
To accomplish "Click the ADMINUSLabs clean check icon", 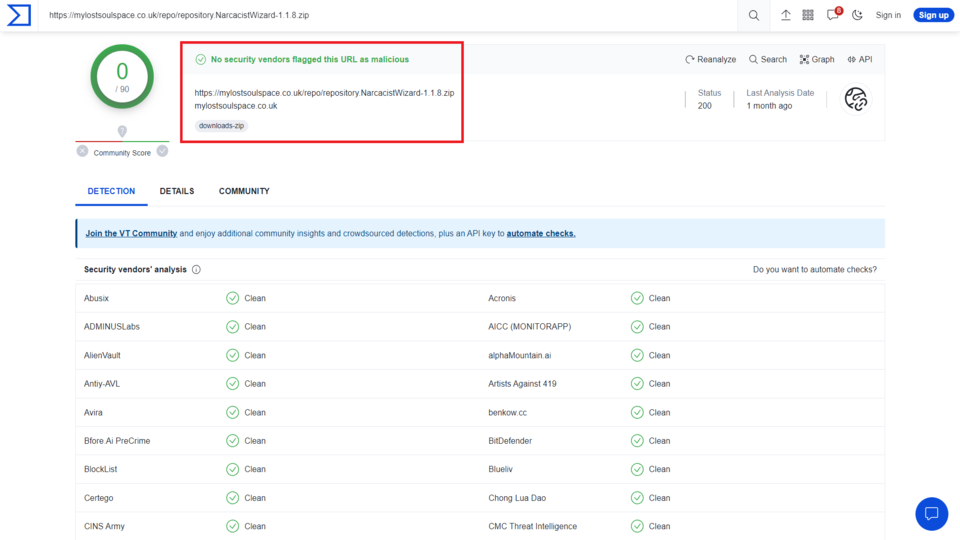I will pos(232,326).
